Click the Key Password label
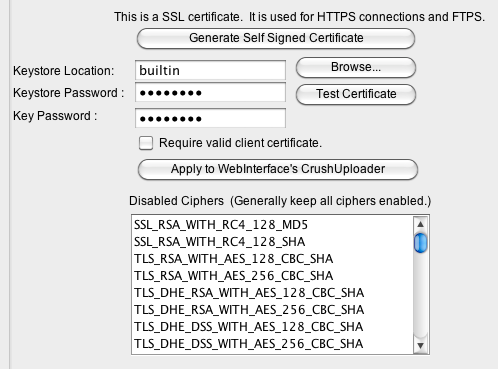Screen dimensions: 498x369 (55, 116)
